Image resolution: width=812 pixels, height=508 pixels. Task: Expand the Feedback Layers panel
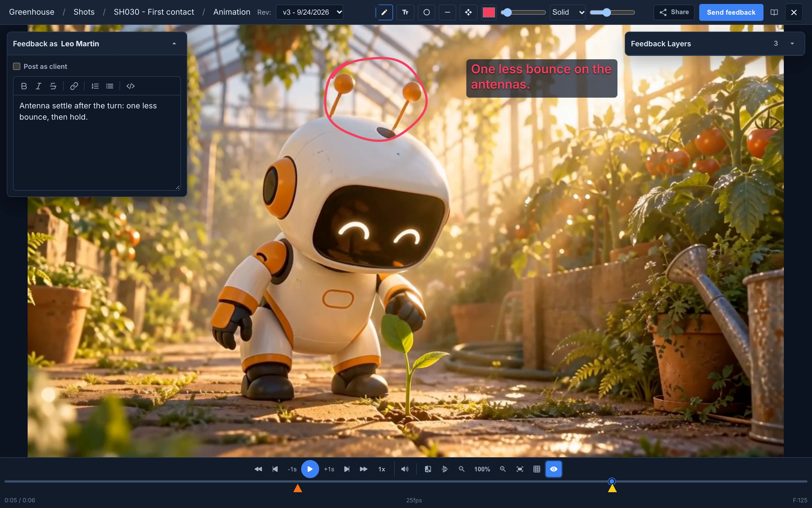point(792,44)
